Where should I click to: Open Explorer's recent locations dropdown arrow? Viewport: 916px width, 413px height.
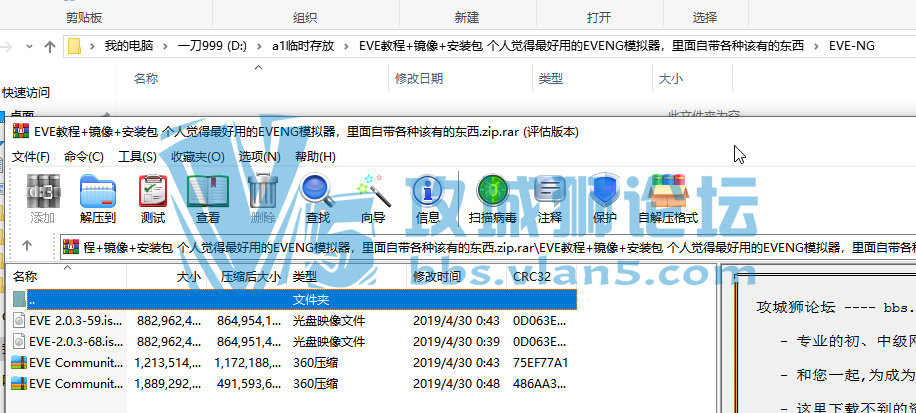[x=30, y=47]
